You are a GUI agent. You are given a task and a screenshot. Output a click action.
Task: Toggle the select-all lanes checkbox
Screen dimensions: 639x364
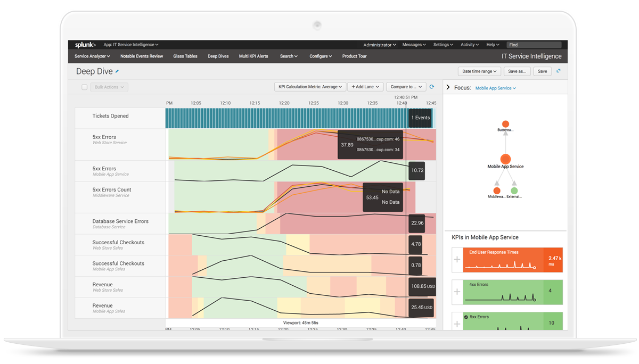pos(84,87)
